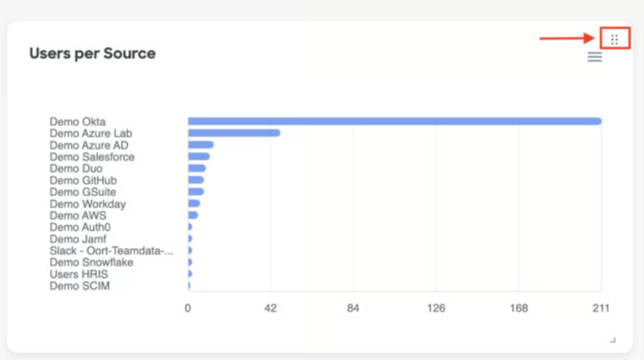
Task: Click the Demo AWS label
Action: (x=78, y=216)
